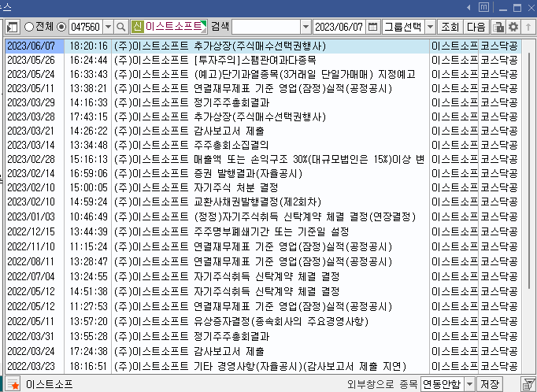
Task: Open the 기타 경영사항(감사보고서 제출 지연) row
Action: 263,366
